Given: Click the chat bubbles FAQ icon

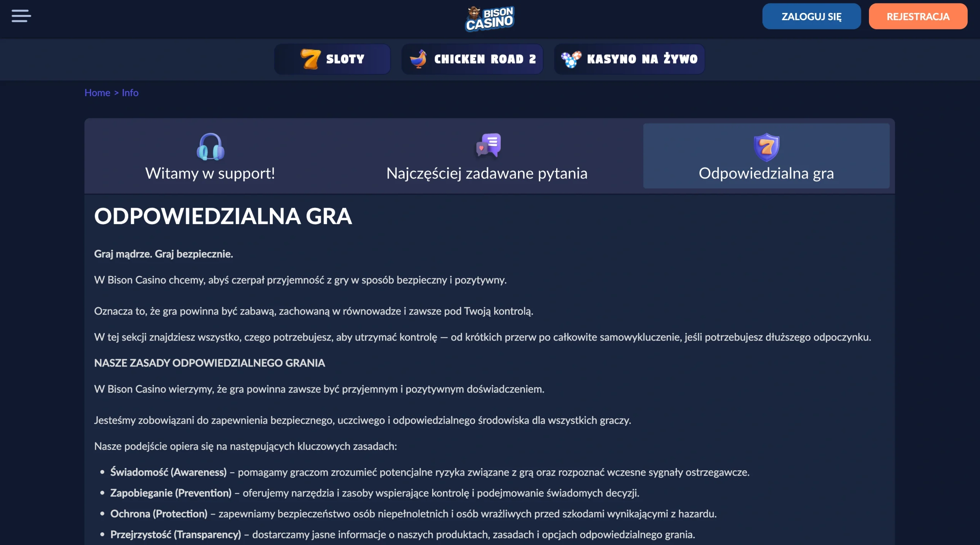Looking at the screenshot, I should 488,145.
